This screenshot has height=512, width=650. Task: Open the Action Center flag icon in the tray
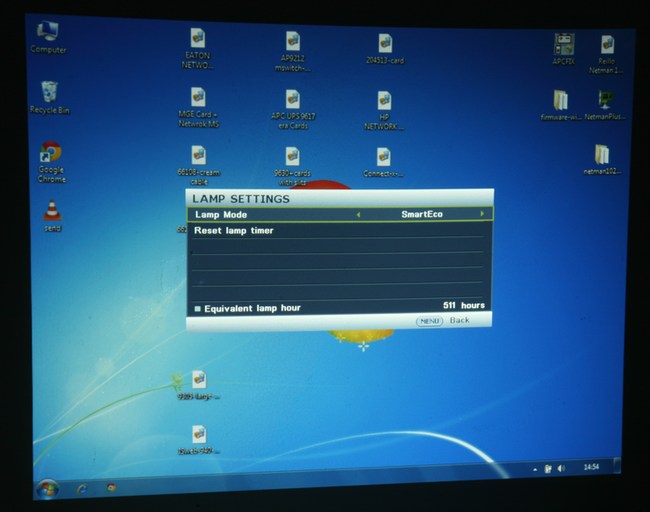(548, 469)
